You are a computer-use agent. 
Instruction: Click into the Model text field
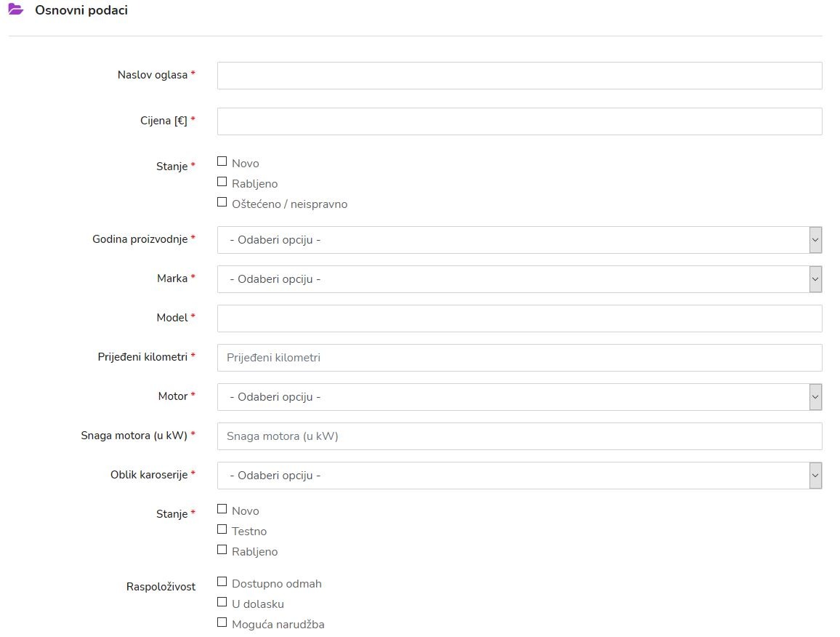[519, 318]
